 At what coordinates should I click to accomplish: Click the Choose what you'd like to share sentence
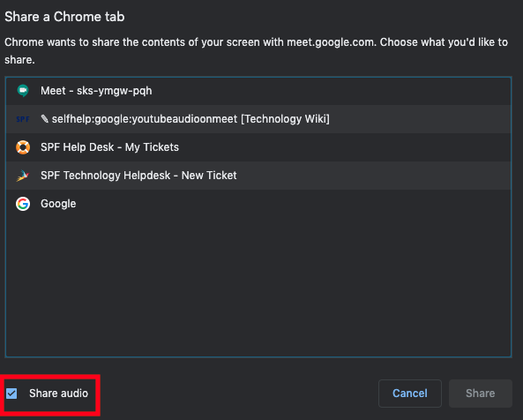(x=256, y=51)
